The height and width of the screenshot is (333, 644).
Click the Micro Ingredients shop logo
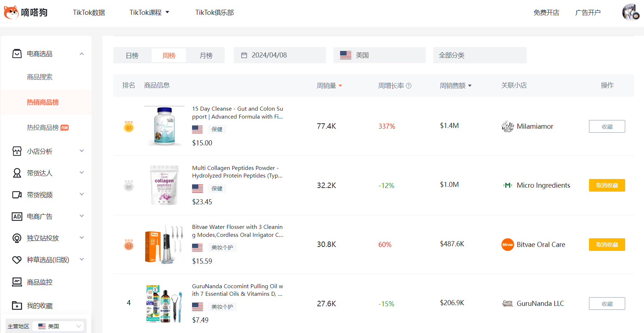click(x=508, y=185)
